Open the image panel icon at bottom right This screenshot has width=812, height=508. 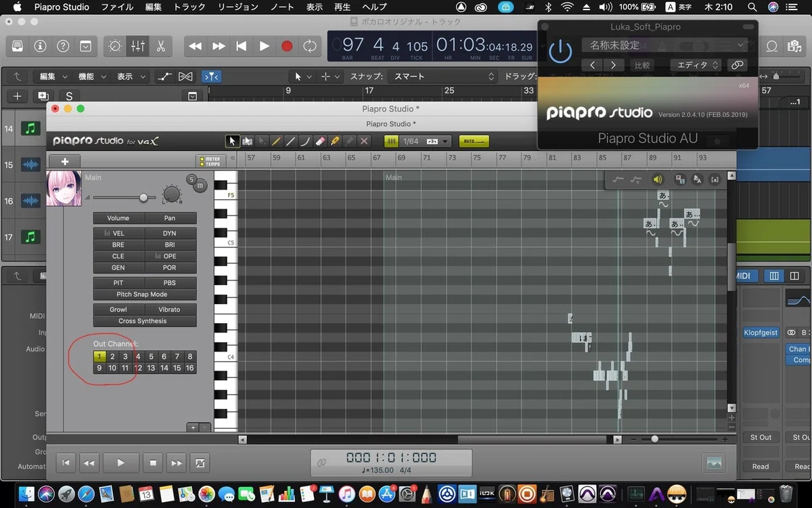714,463
